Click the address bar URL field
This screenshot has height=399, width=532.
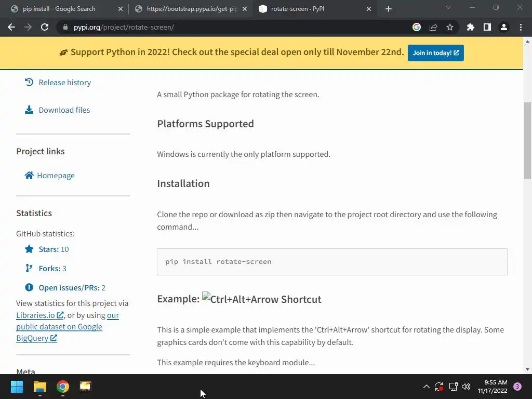(234, 27)
